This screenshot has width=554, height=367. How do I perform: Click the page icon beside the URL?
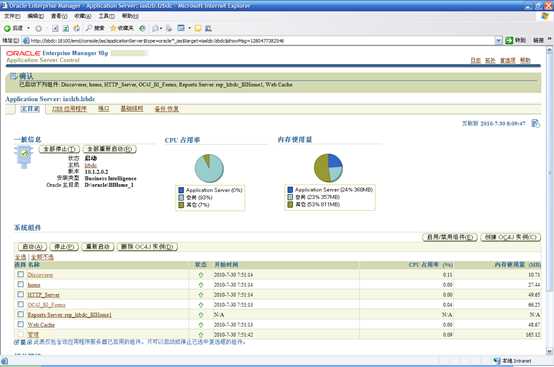(x=26, y=41)
